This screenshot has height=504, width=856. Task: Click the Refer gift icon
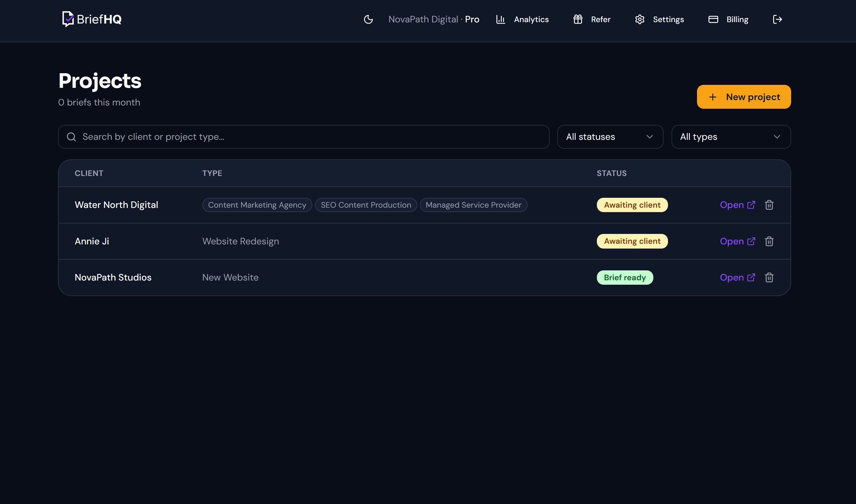(578, 19)
